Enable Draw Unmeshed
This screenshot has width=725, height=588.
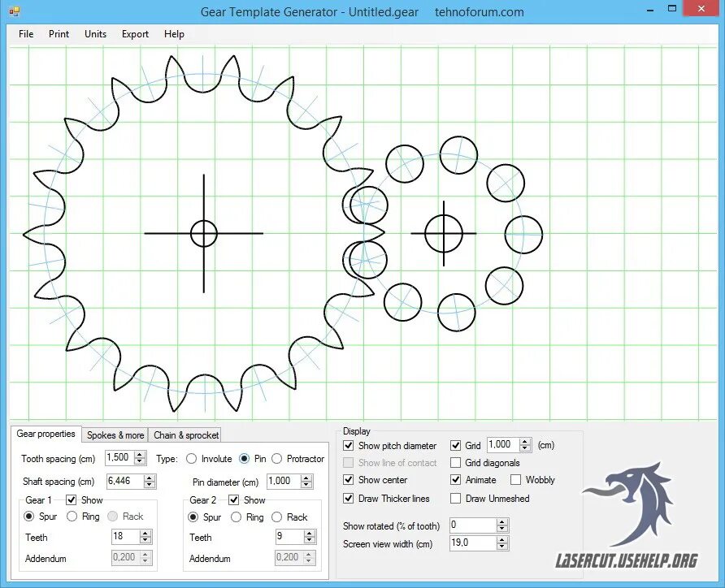(x=456, y=499)
